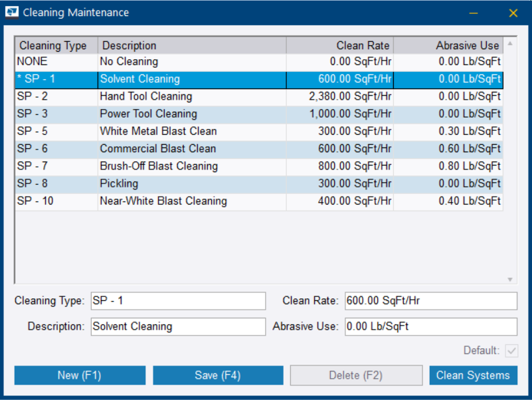
Task: Select the SP - 8 Pickling row
Action: [x=120, y=183]
